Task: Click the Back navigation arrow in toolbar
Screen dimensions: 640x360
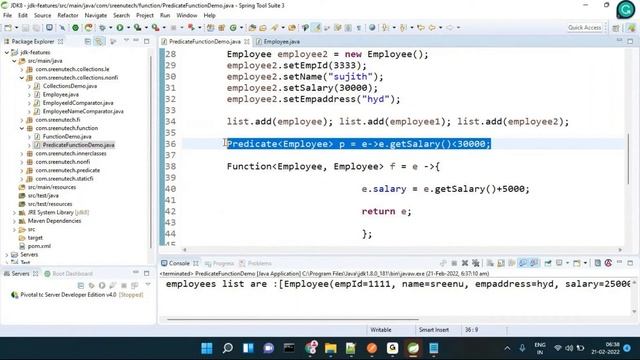Action: tap(432, 27)
